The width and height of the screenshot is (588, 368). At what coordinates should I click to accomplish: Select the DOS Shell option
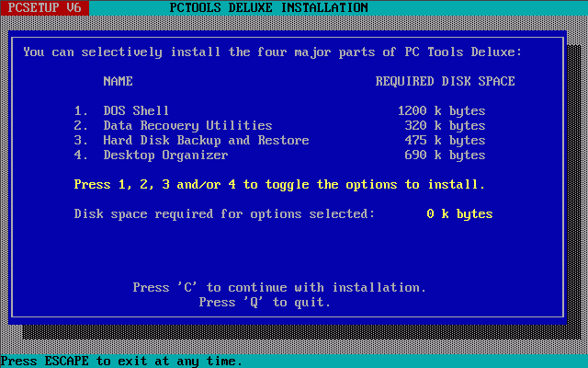pos(136,110)
